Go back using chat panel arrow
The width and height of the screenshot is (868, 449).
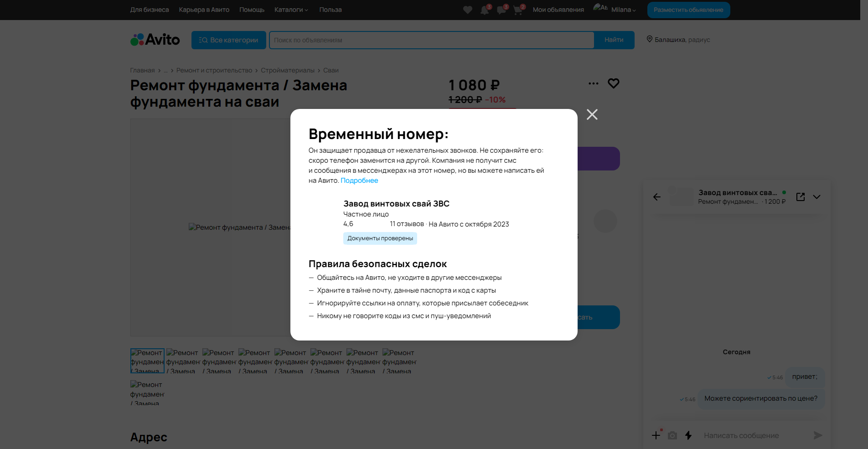pyautogui.click(x=657, y=197)
